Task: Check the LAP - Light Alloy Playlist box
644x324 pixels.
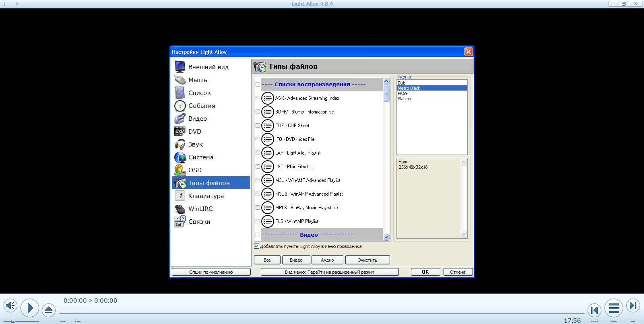Action: tap(258, 153)
